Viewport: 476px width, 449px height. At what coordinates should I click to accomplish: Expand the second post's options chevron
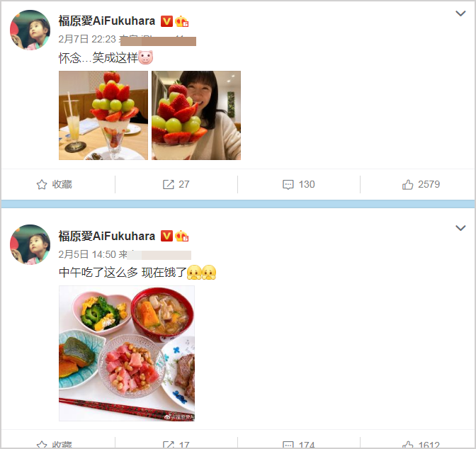click(x=460, y=228)
